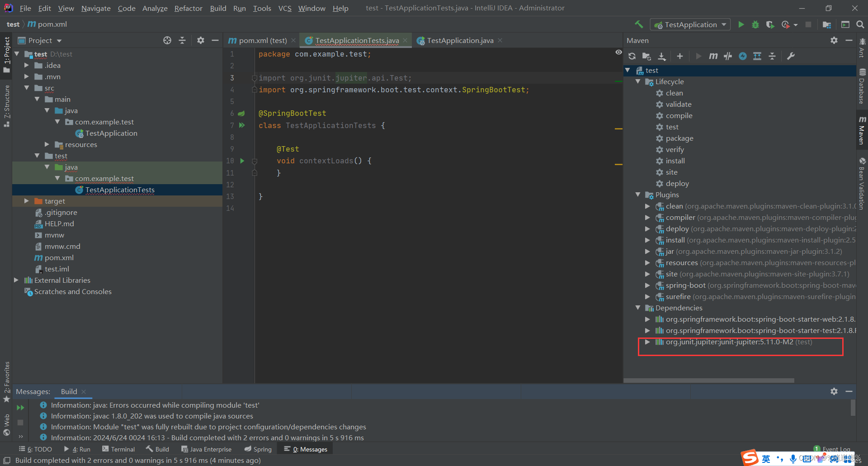Run with coverage using the shield icon

(x=770, y=24)
